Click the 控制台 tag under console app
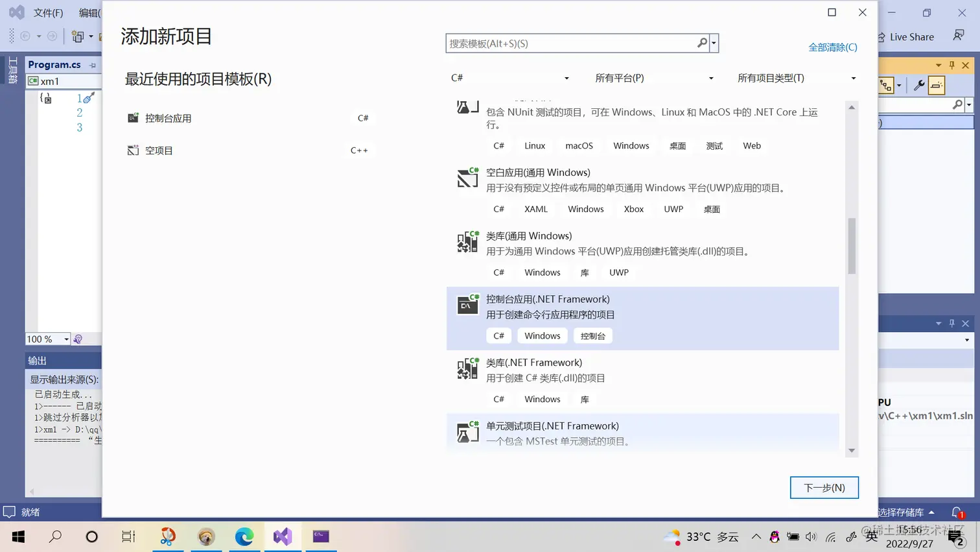 (592, 336)
